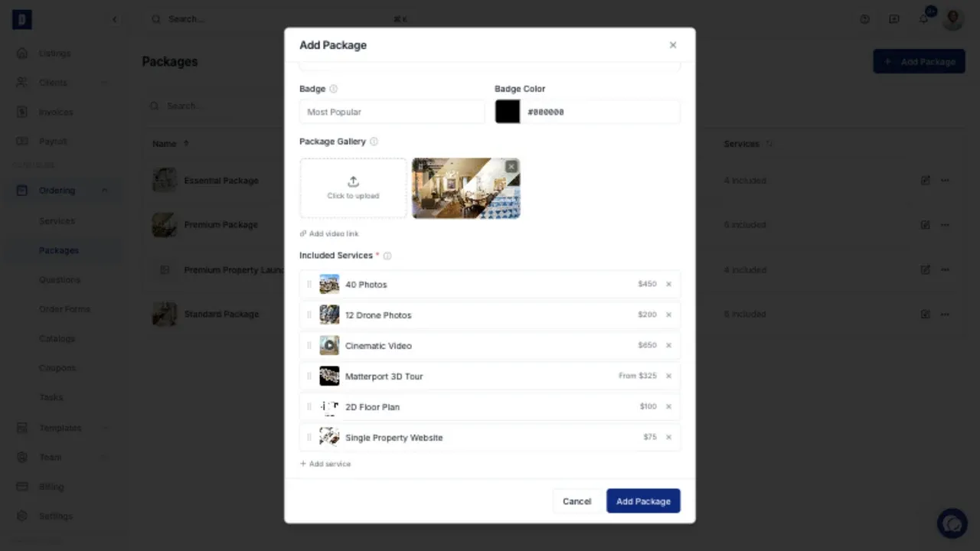Image resolution: width=980 pixels, height=551 pixels.
Task: Open Coupons in sidebar
Action: (57, 368)
